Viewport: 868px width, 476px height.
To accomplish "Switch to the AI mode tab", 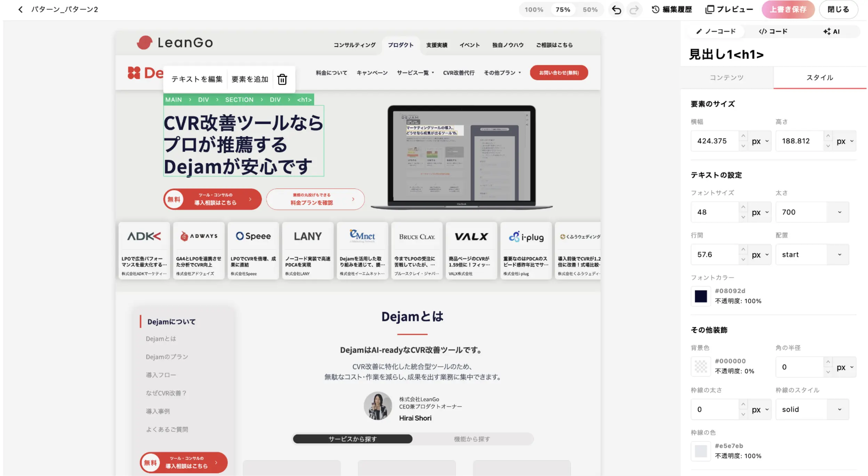I will pos(831,31).
